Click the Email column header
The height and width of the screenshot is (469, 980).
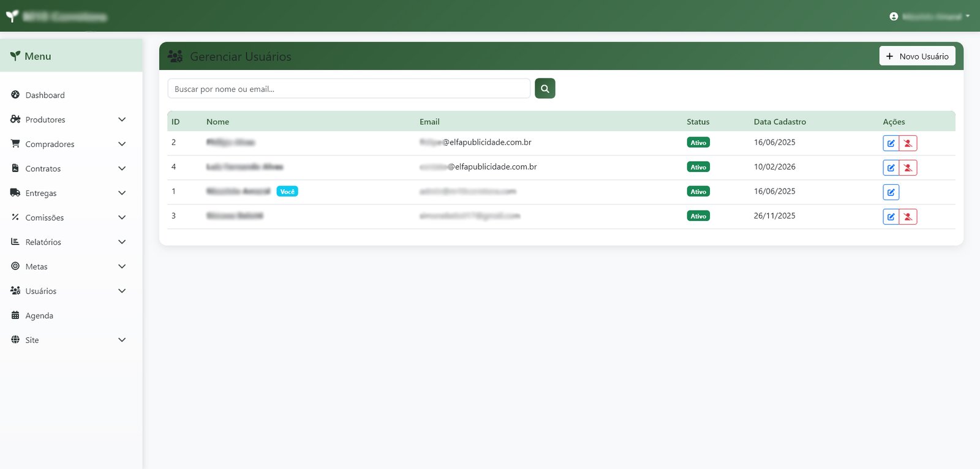(x=429, y=122)
